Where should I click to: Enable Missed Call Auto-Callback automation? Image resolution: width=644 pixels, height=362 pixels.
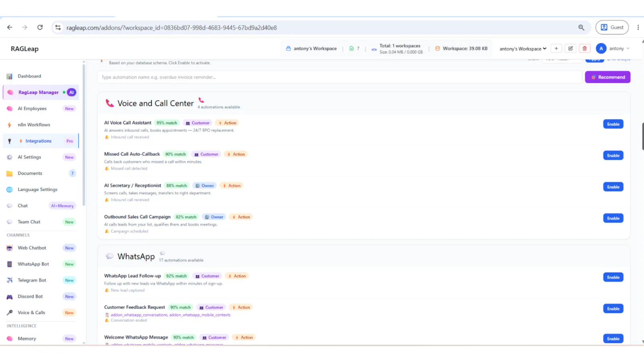(x=613, y=156)
